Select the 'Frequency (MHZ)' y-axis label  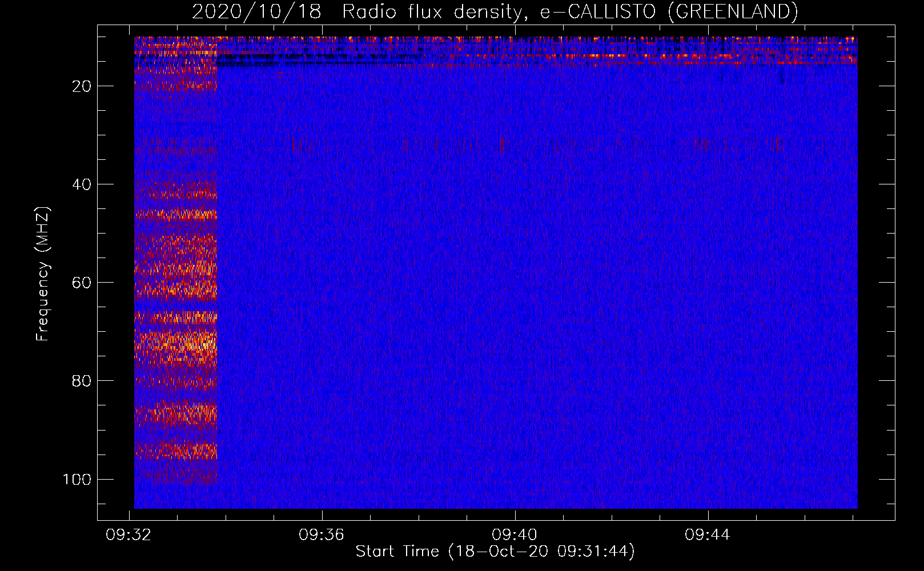43,274
